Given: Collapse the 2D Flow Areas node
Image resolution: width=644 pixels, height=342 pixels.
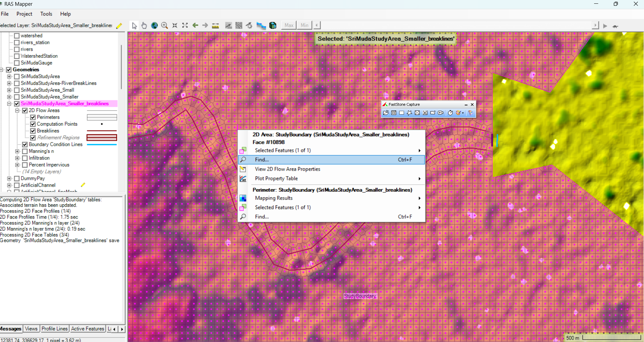Looking at the screenshot, I should [x=17, y=110].
